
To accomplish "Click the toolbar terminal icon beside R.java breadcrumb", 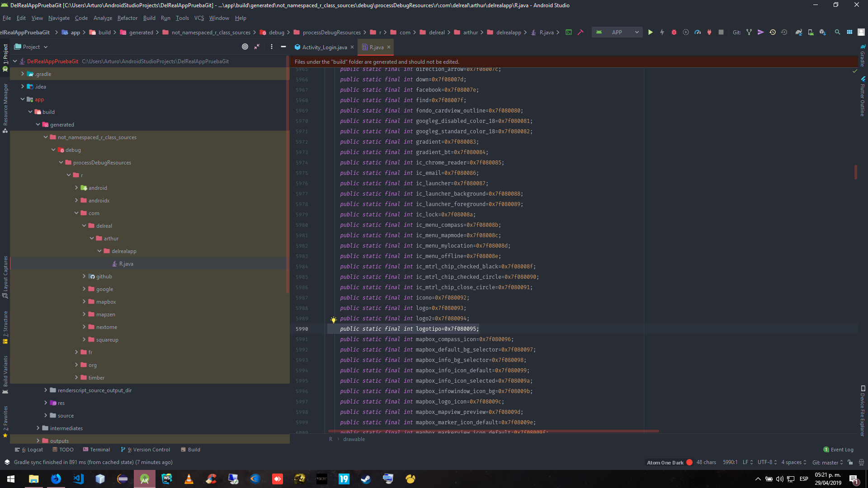I will pos(569,32).
